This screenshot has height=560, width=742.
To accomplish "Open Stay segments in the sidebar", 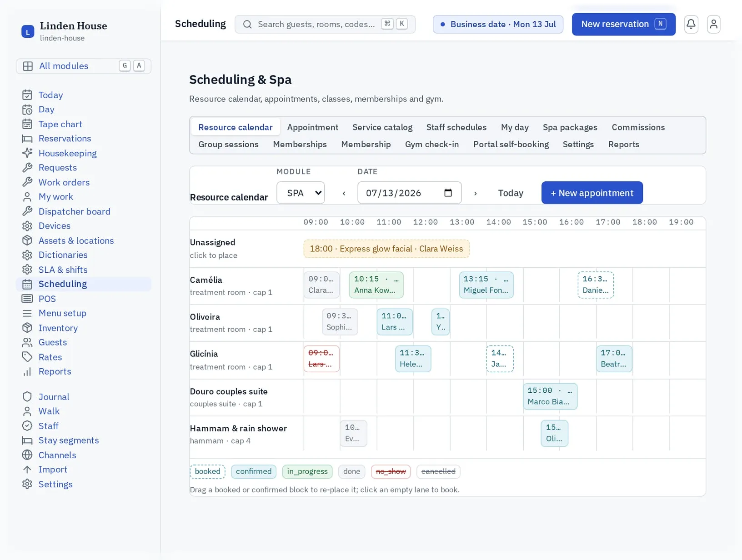I will tap(69, 440).
